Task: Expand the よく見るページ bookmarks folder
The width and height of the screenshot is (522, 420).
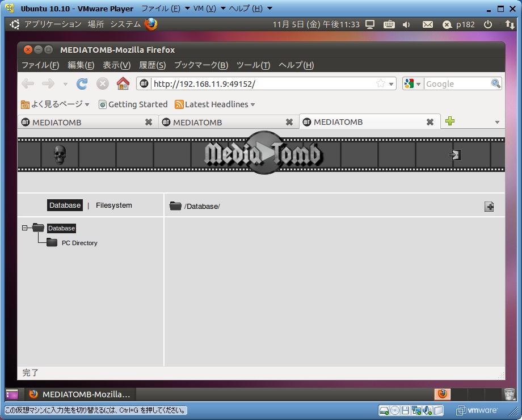Action: (55, 104)
